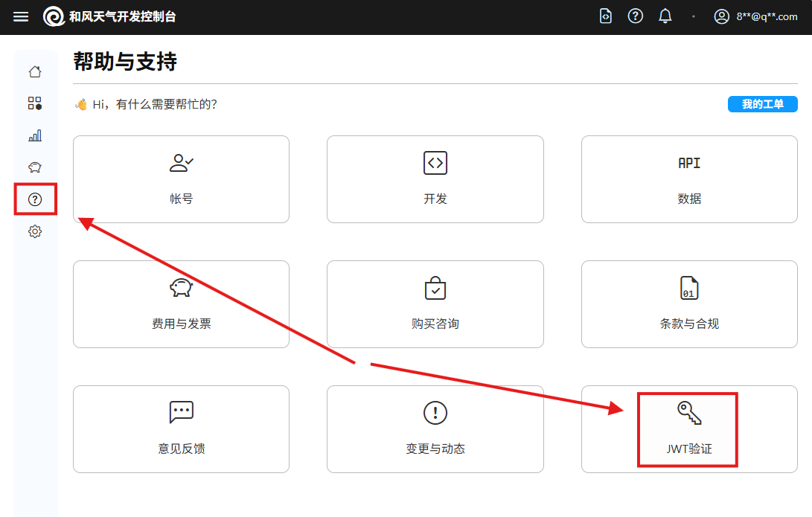812x517 pixels.
Task: Open the hamburger menu in top bar
Action: pos(21,16)
